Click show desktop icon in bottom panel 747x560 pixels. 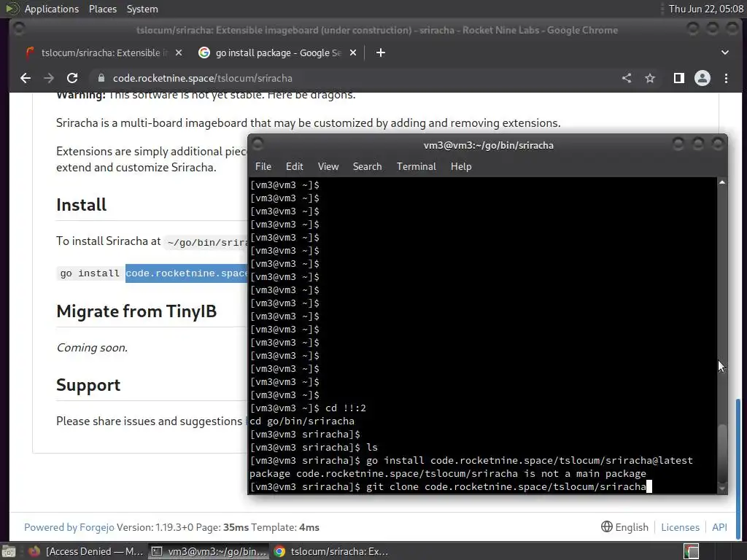[9, 551]
